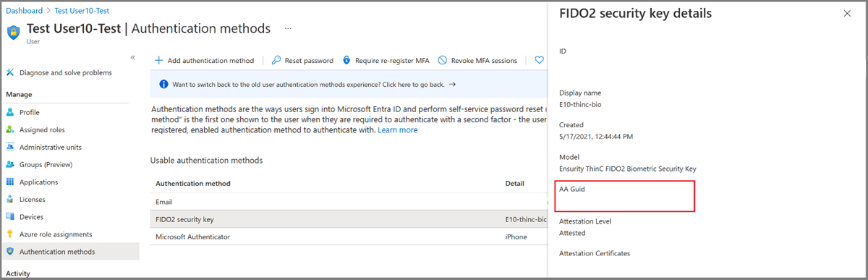Close the FIDO2 security key details panel
Screen dimensions: 868x280
pos(848,14)
